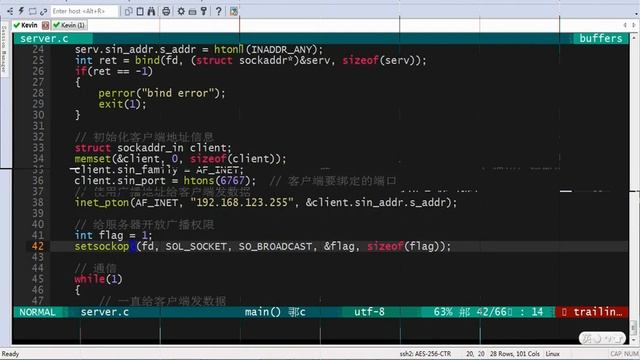Focus the Enter host input field
This screenshot has height=360, width=640.
pyautogui.click(x=84, y=11)
